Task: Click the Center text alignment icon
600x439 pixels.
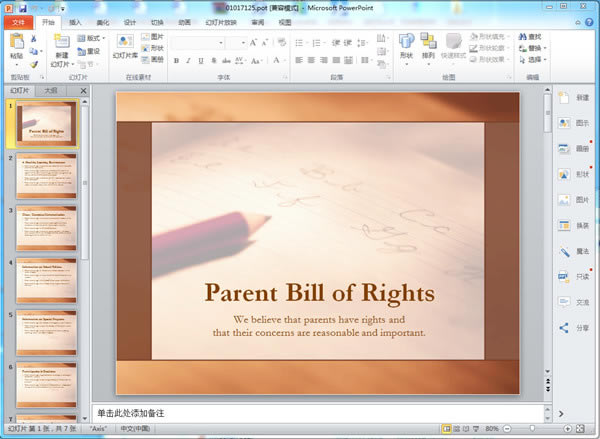Action: coord(311,60)
